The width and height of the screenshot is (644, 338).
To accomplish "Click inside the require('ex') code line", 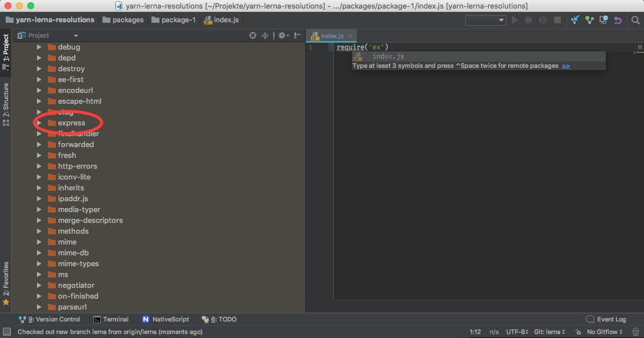I will (362, 47).
